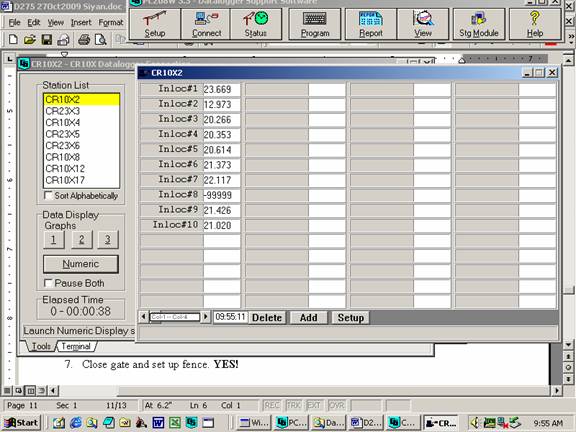Select CR10X4 in Station List
Viewport: 576px width, 432px height.
(x=81, y=122)
